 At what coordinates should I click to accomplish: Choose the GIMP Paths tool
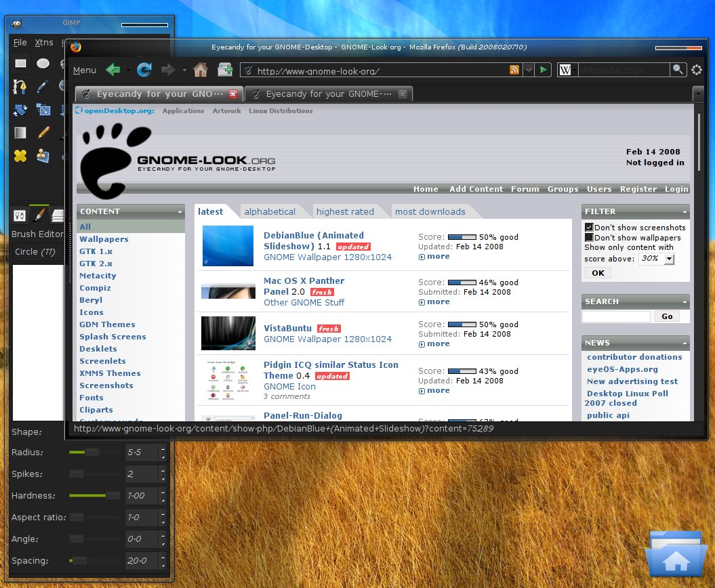20,86
